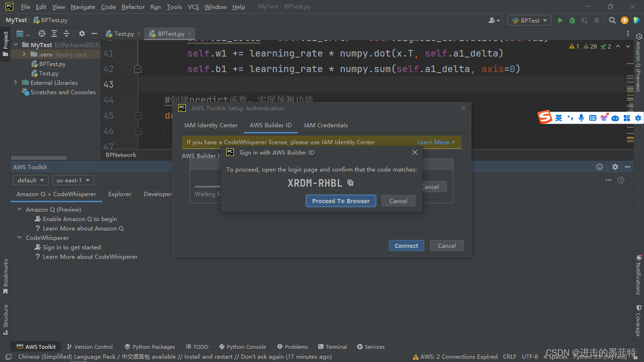Open AWS Toolkit three-dots more options

click(609, 180)
